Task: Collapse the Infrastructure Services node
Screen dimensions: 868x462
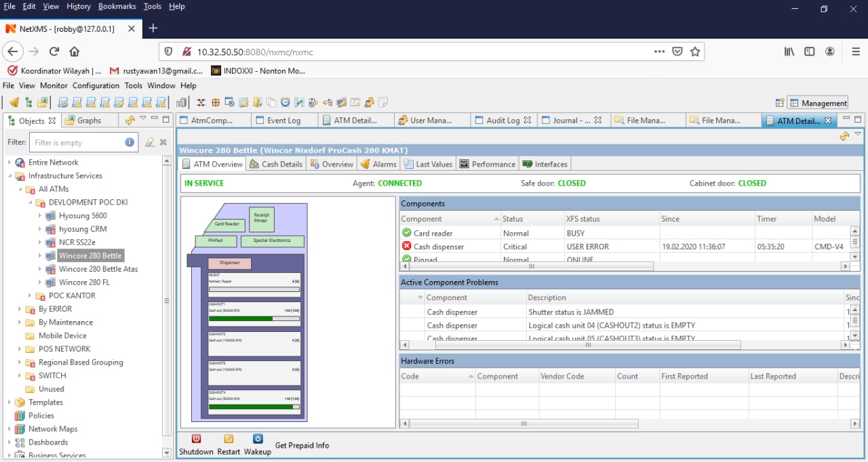Action: pyautogui.click(x=9, y=176)
